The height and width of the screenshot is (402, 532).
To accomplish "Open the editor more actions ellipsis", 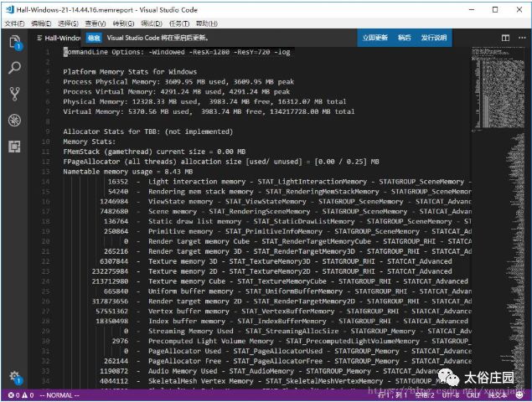I will (522, 38).
